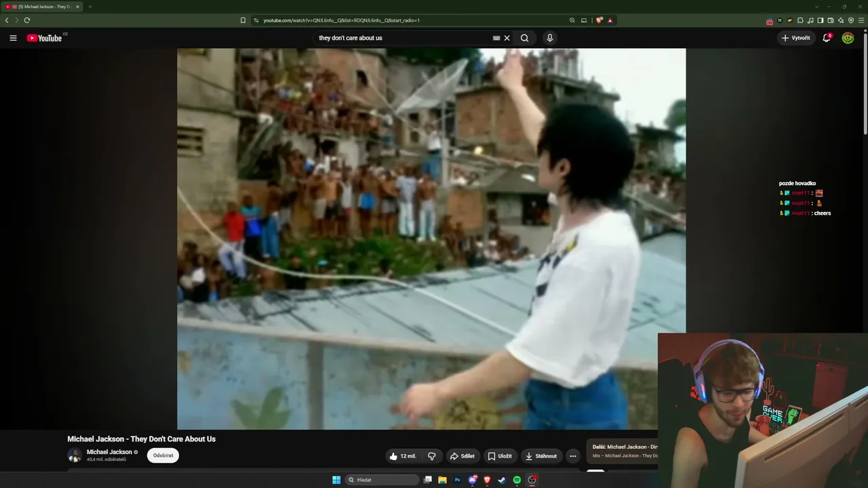Open the media control music note icon
The height and width of the screenshot is (488, 868).
[810, 20]
